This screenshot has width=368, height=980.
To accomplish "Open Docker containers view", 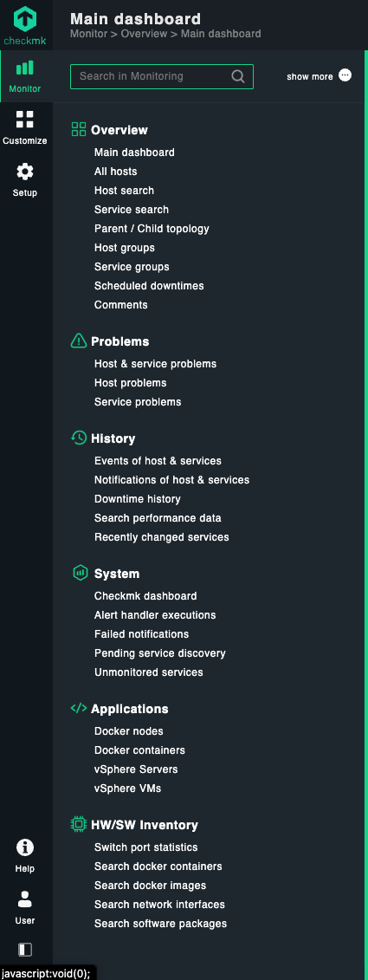I will (x=140, y=750).
